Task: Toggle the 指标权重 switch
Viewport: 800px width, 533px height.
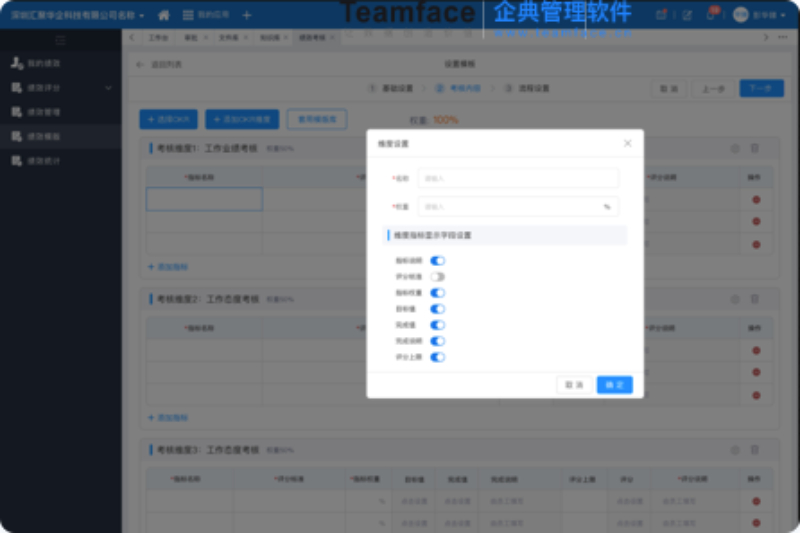Action: [x=437, y=293]
